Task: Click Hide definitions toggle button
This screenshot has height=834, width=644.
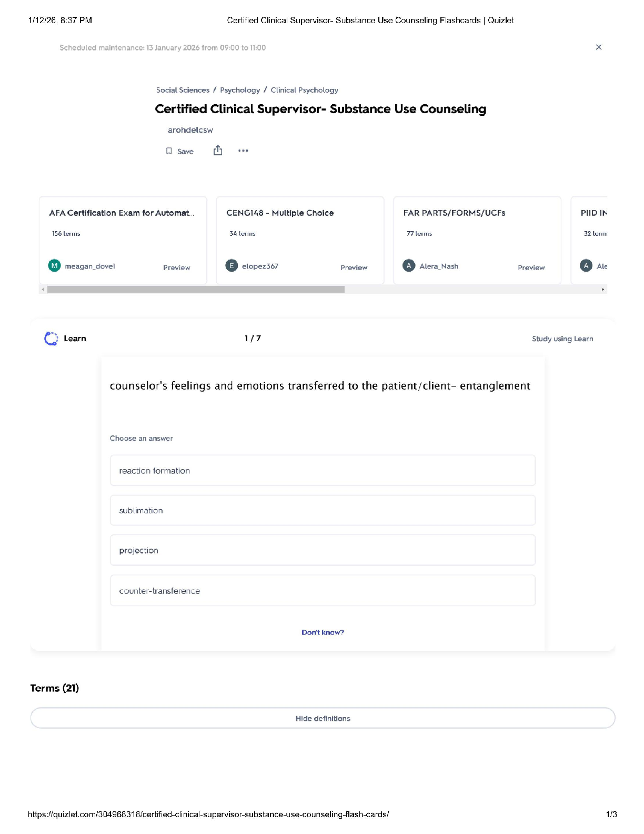Action: [x=323, y=718]
